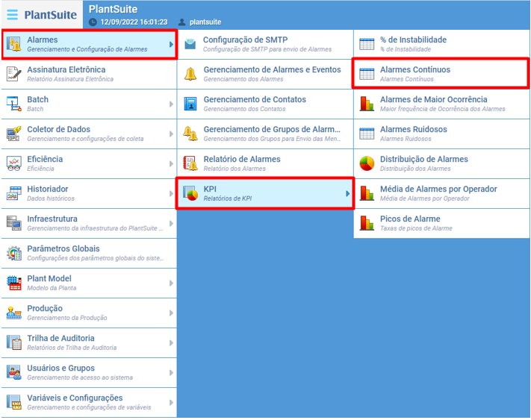Expand the Produção submenu arrow
Screen dimensions: 531x420
[171, 313]
